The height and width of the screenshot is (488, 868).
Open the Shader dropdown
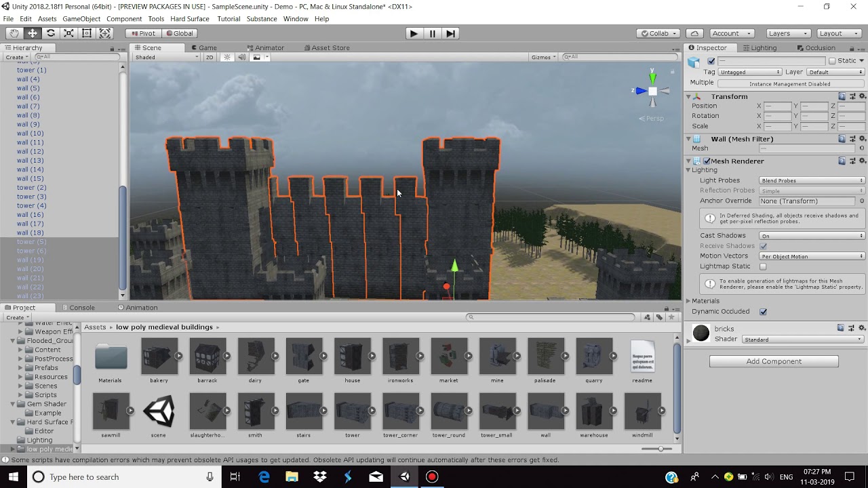click(x=803, y=340)
